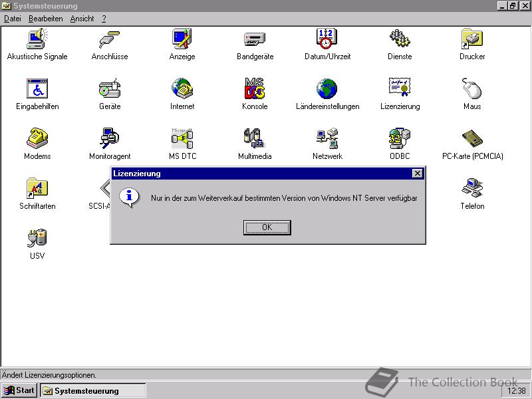
Task: Select the Monitoragent icon
Action: pyautogui.click(x=110, y=138)
